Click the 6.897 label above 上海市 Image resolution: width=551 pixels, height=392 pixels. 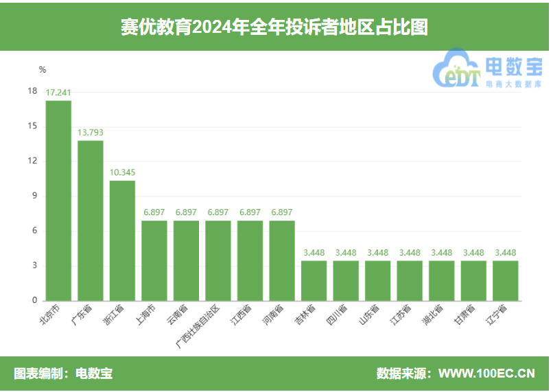(x=154, y=212)
